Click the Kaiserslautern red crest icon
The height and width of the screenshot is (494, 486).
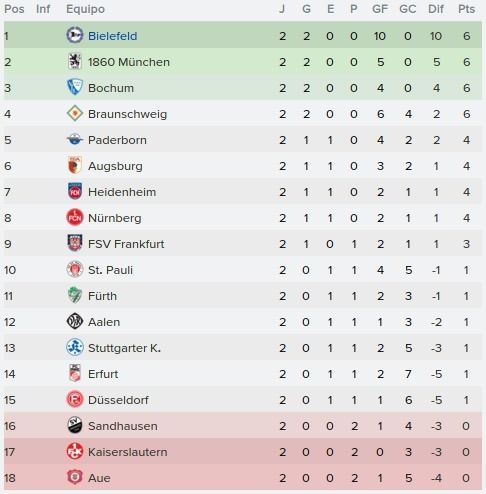pos(74,452)
